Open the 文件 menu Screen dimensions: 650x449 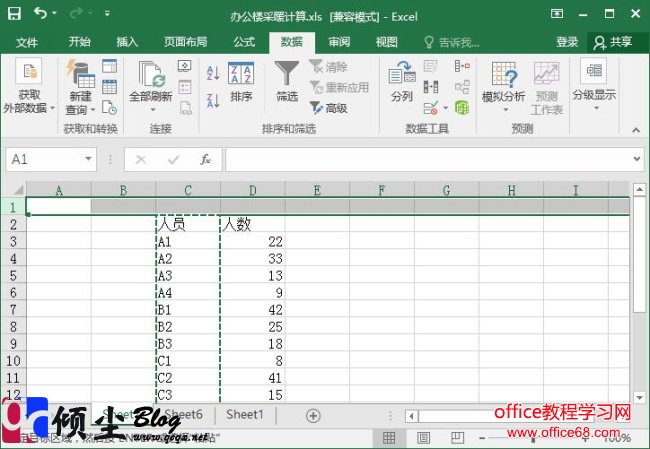(27, 42)
